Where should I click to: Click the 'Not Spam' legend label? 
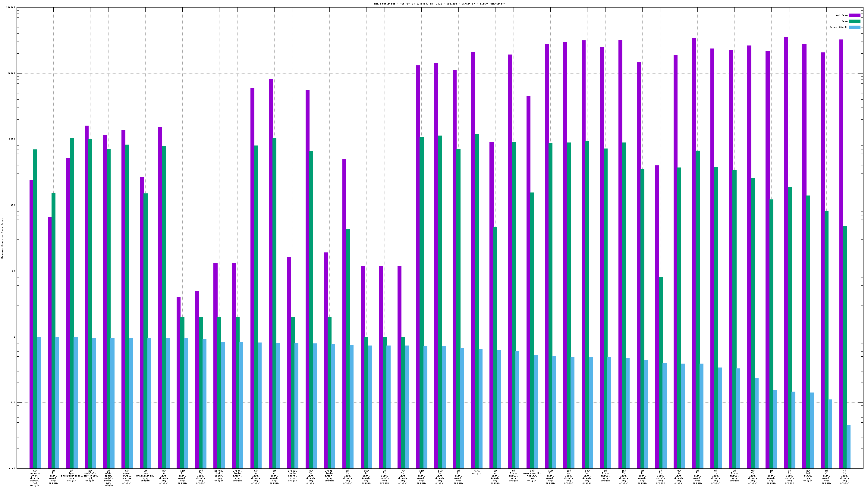(841, 15)
